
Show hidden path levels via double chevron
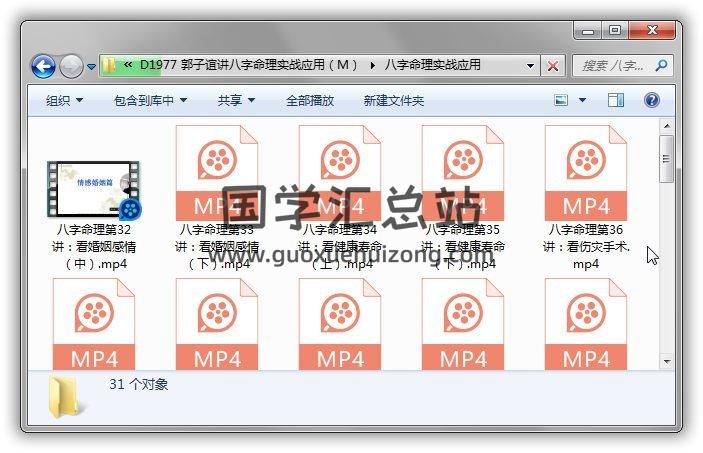(x=128, y=65)
